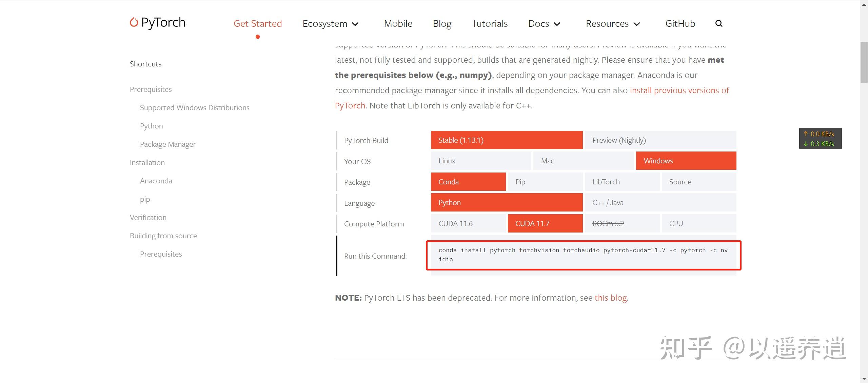The image size is (868, 383).
Task: Click the network speed indicator widget
Action: (820, 138)
